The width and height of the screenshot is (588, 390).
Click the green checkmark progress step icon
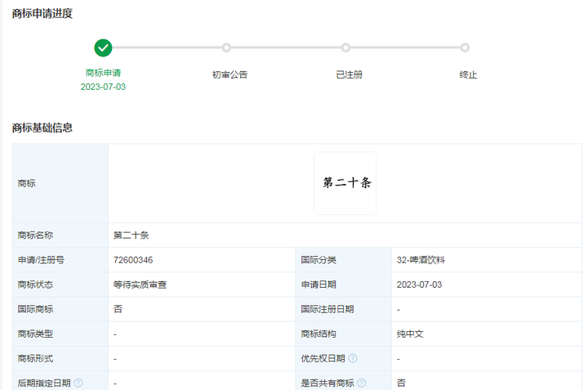point(103,48)
